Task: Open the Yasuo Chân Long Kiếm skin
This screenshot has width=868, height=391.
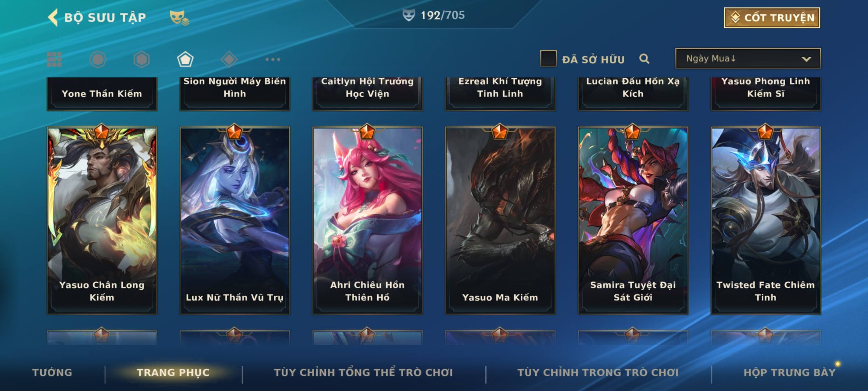Action: (x=102, y=220)
